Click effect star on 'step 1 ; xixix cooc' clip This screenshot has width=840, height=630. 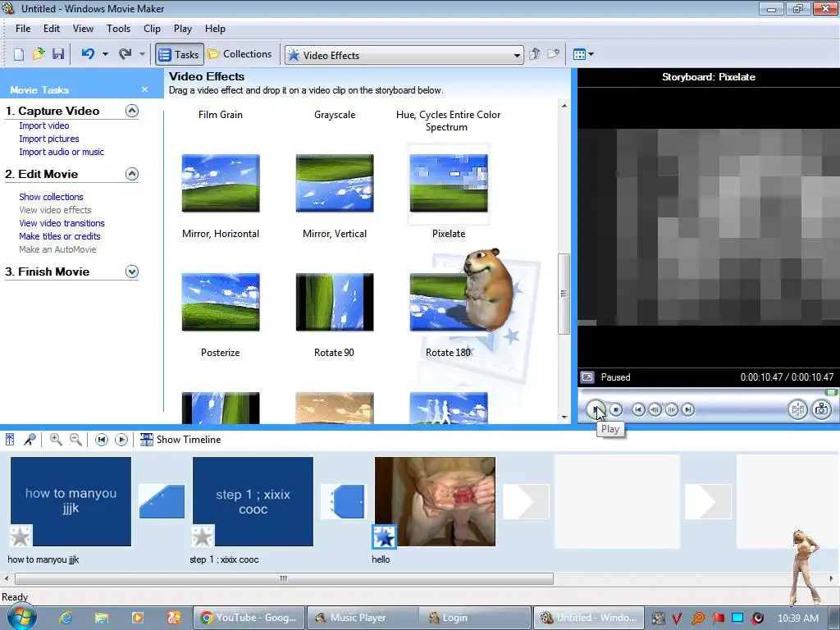click(203, 536)
